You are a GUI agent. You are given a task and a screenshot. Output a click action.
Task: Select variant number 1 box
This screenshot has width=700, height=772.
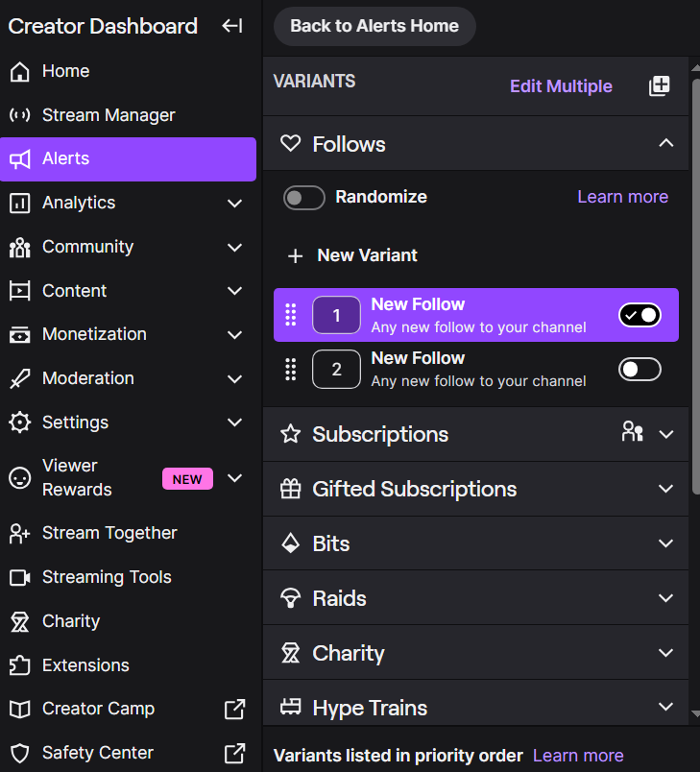336,315
